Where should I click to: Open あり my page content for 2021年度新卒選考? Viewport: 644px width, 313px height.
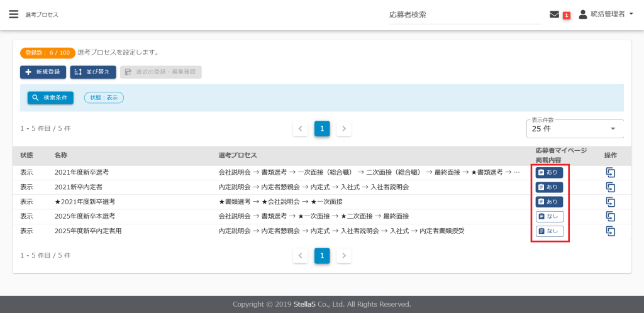tap(549, 173)
